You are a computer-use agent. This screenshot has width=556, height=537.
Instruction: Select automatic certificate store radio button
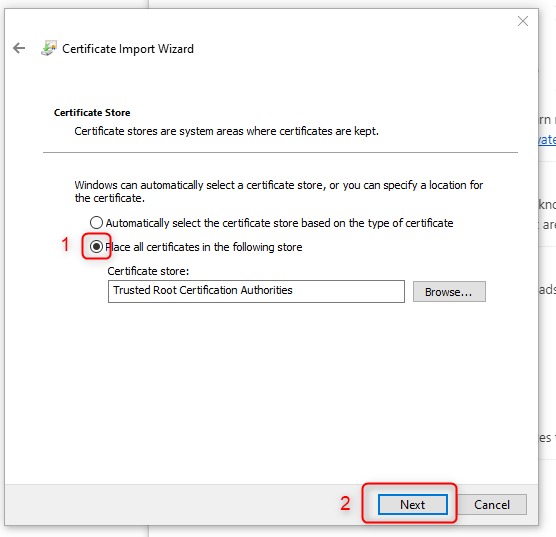click(x=96, y=223)
